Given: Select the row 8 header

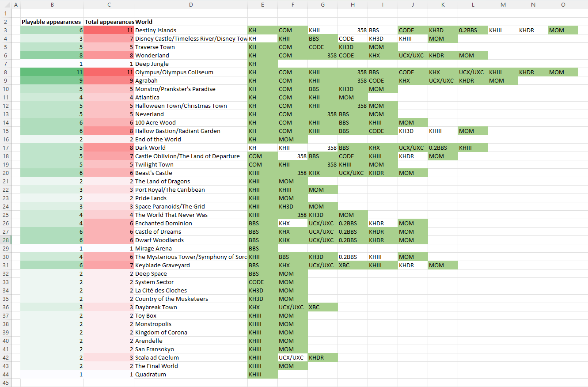Looking at the screenshot, I should (5, 72).
